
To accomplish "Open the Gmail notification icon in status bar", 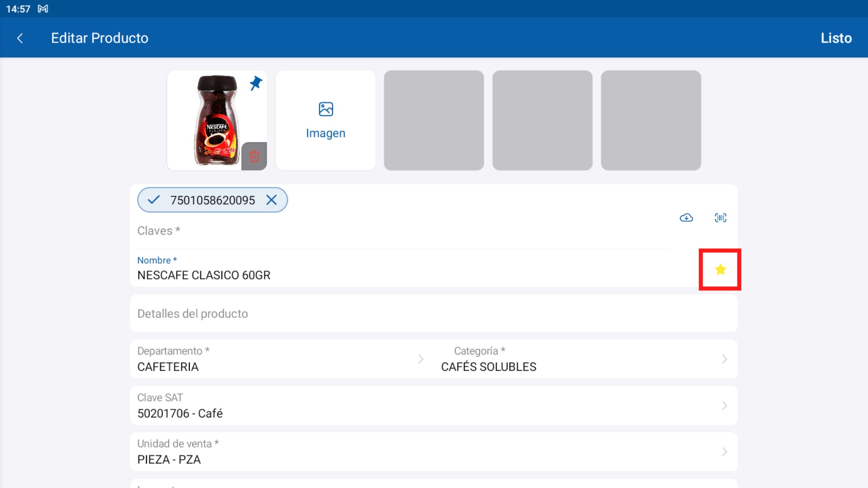I will 43,8.
